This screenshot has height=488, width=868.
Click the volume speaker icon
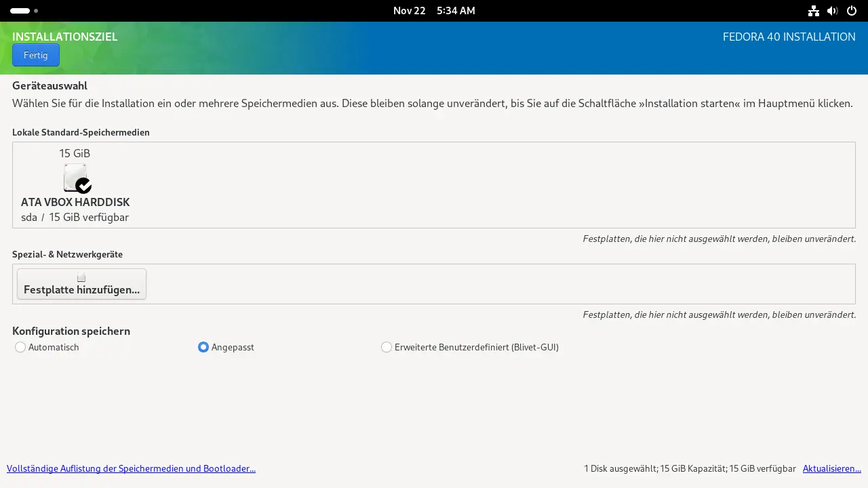833,11
